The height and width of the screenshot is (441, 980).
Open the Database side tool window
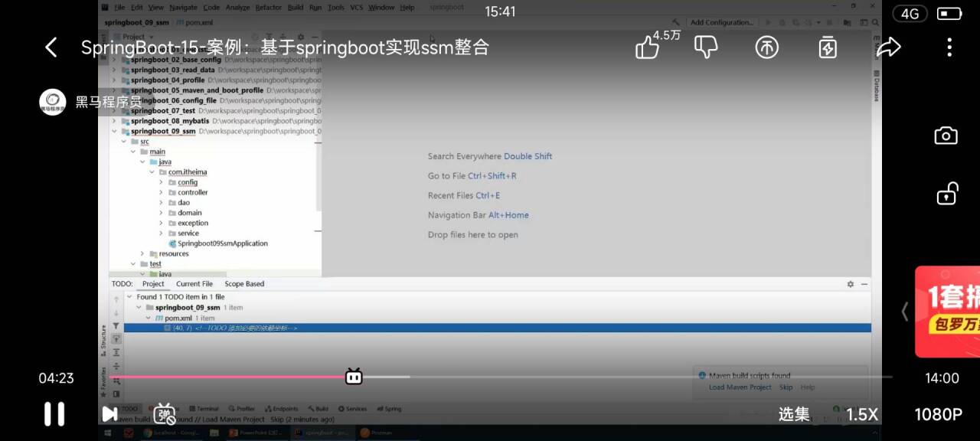coord(877,86)
